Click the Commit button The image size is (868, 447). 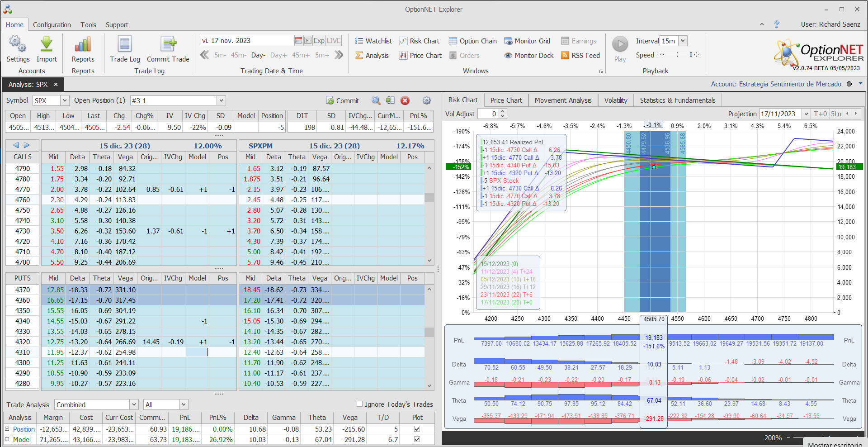point(342,100)
